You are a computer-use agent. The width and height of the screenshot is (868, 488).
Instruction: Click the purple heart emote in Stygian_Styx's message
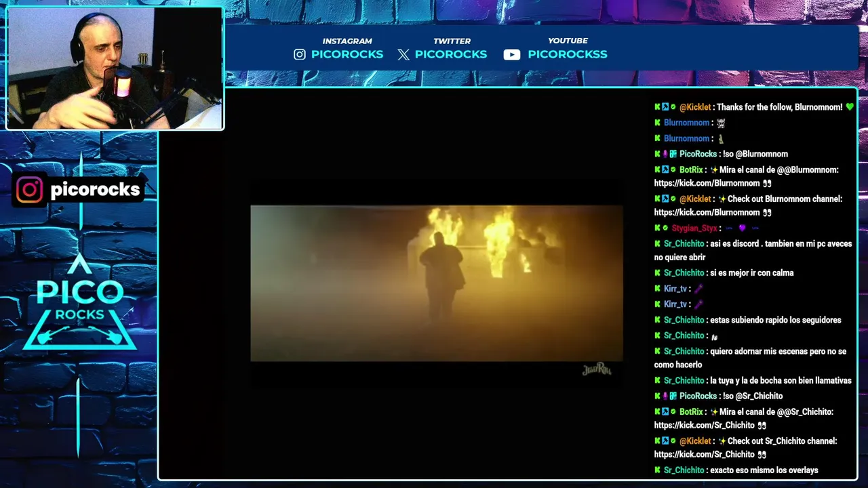[x=742, y=228]
